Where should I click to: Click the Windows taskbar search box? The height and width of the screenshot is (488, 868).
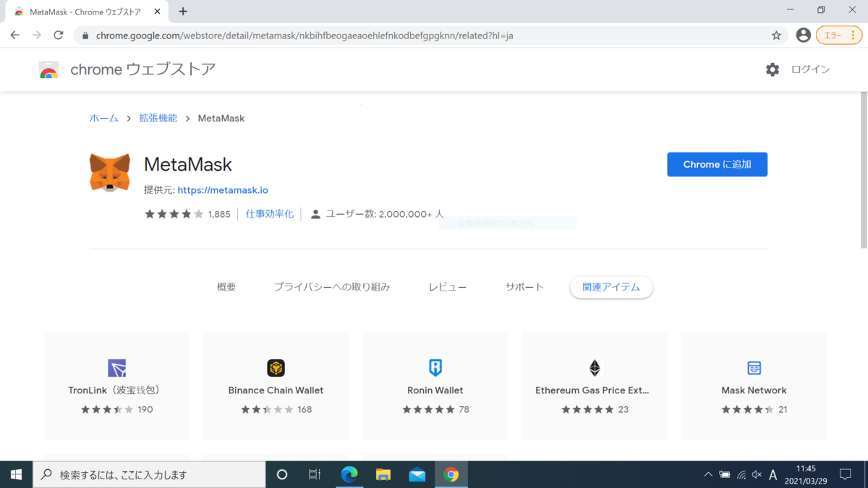[x=149, y=474]
